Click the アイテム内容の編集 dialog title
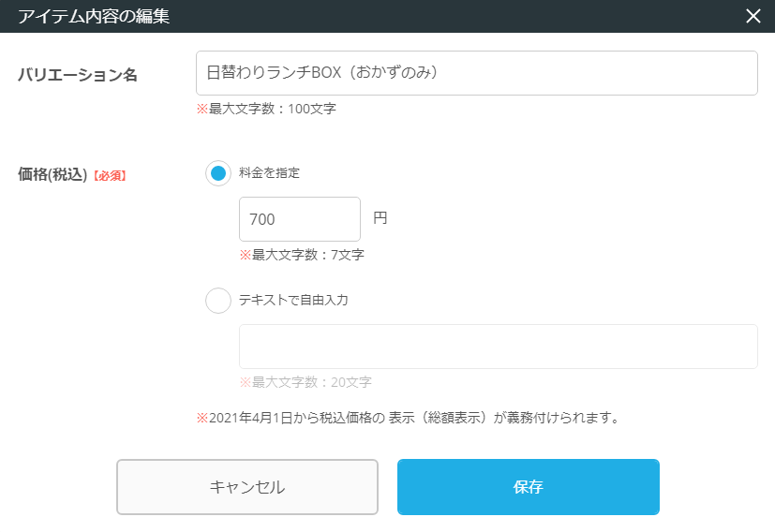 94,16
